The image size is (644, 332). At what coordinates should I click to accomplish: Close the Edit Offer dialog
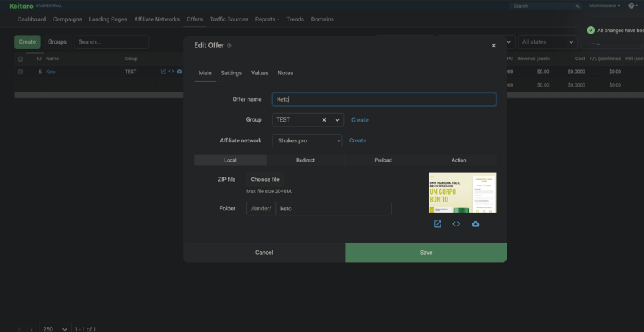[x=494, y=46]
